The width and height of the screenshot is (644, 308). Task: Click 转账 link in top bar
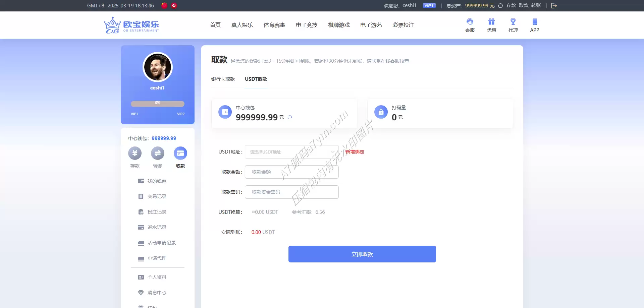[536, 6]
